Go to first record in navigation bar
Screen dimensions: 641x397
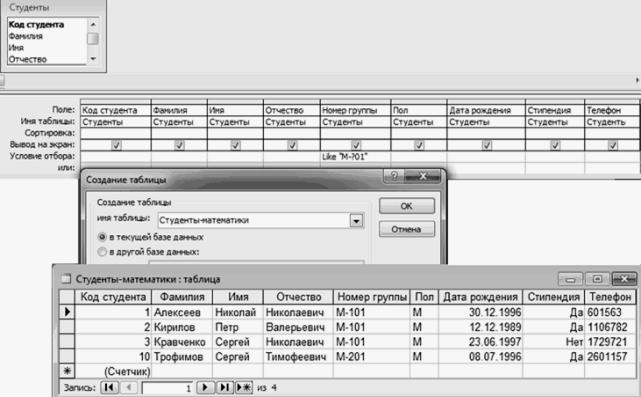point(109,387)
